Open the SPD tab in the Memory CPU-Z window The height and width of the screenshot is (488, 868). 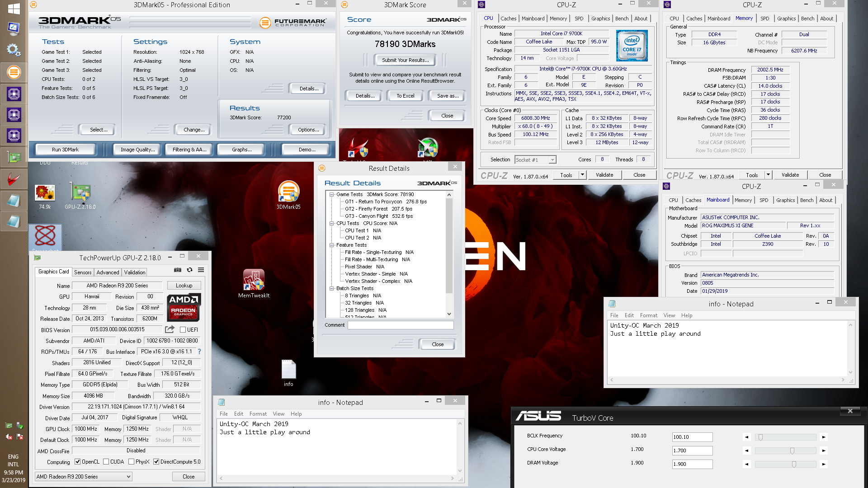(x=764, y=19)
